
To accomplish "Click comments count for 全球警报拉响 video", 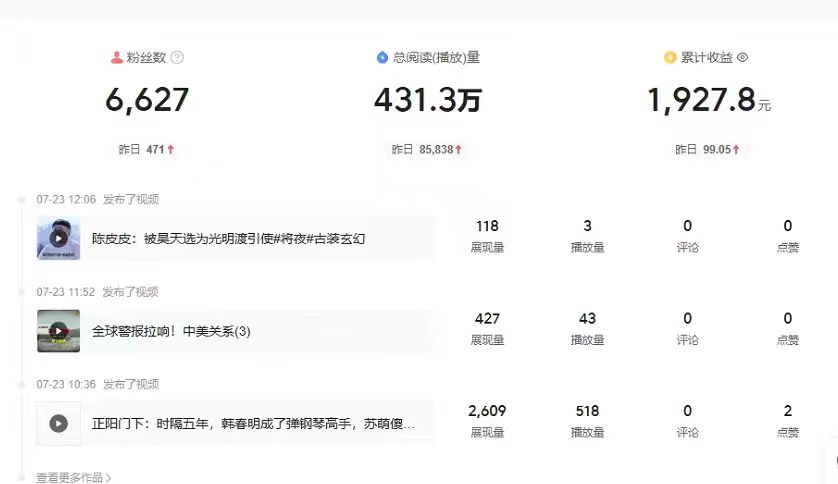I will pos(687,318).
